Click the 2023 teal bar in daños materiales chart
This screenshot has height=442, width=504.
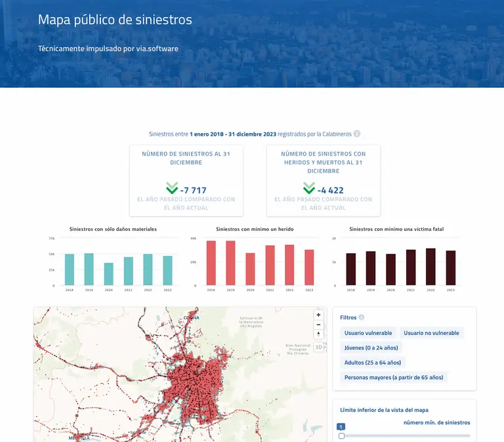point(167,270)
